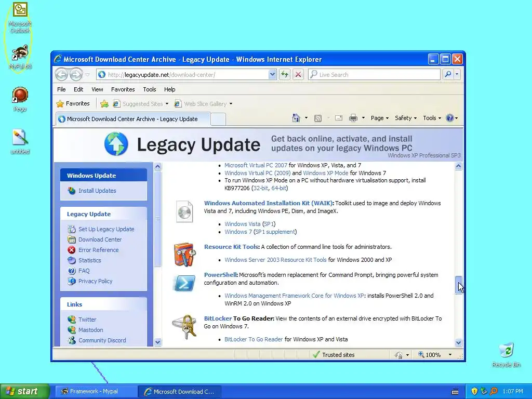This screenshot has width=532, height=399.
Task: Open the 100% zoom level dropdown arrow
Action: pyautogui.click(x=450, y=355)
